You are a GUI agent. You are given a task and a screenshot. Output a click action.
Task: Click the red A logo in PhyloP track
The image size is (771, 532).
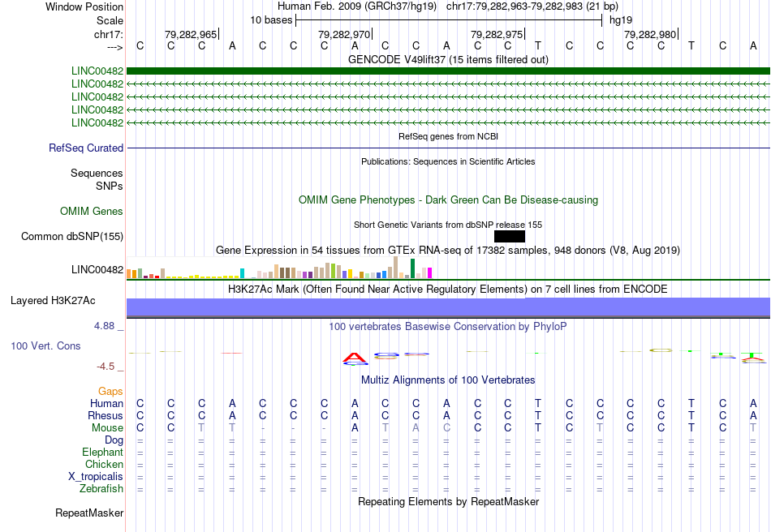355,358
